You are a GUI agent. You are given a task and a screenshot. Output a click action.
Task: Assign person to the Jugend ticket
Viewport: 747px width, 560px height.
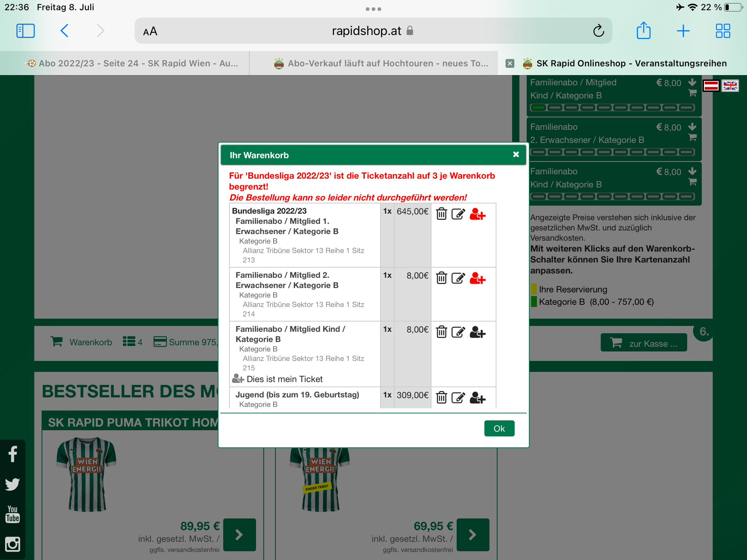(x=477, y=398)
